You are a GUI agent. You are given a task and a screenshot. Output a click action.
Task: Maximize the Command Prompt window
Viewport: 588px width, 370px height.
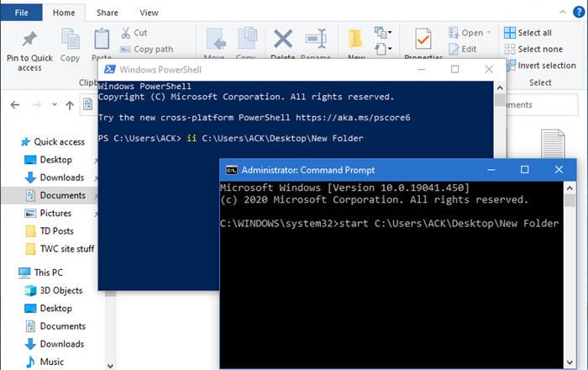[x=525, y=170]
